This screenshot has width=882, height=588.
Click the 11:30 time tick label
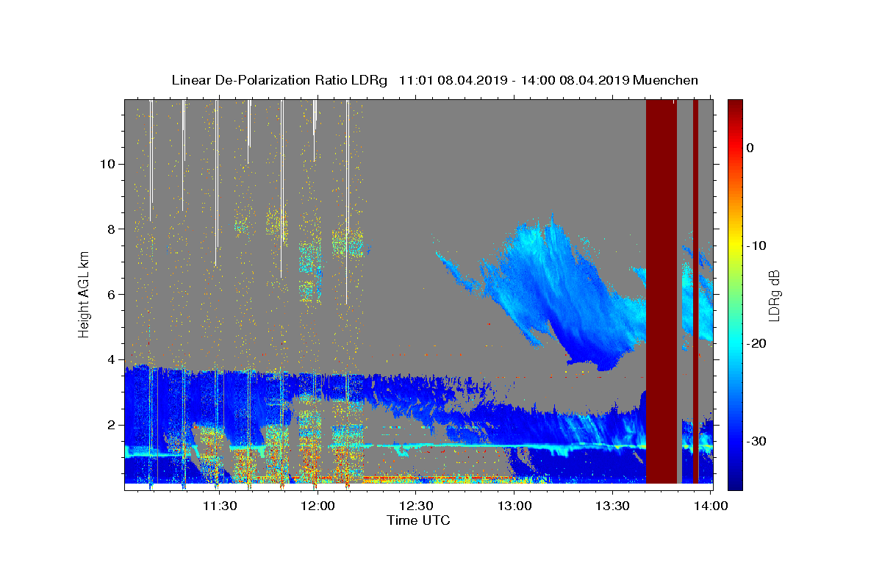219,506
